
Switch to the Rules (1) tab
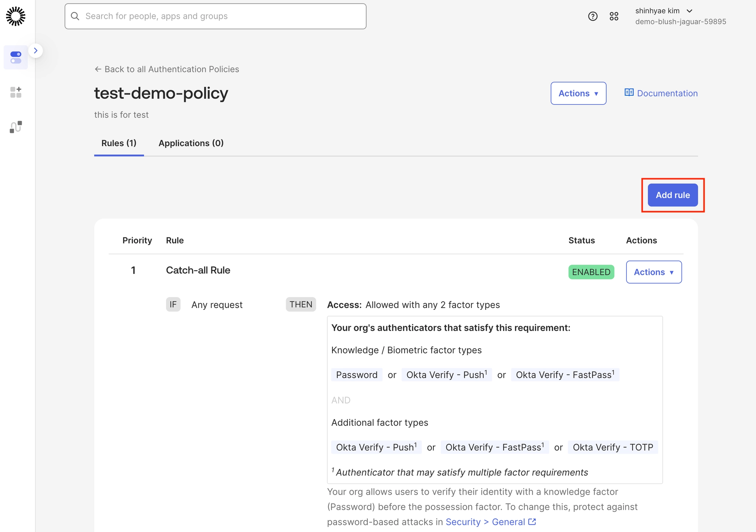[x=119, y=143]
